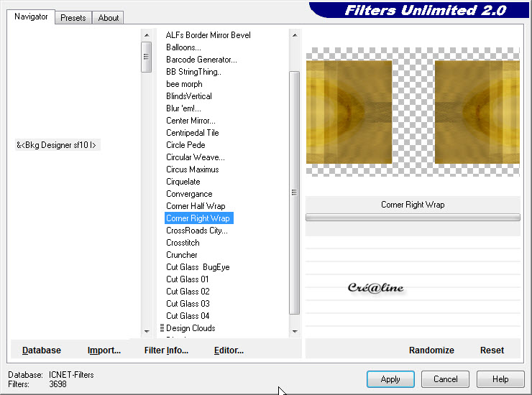Open the About tab
Screen dimensions: 532x395
click(x=109, y=18)
